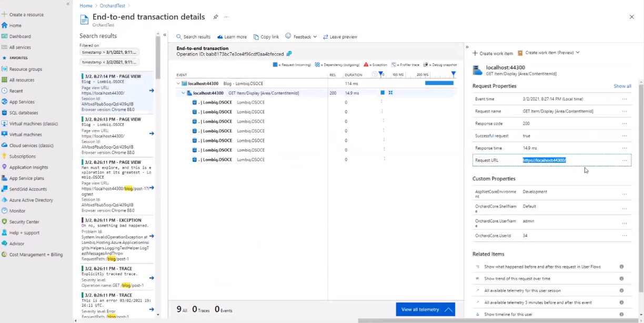Image resolution: width=644 pixels, height=323 pixels.
Task: Collapse the left navigation sidebar
Action: pyautogui.click(x=68, y=4)
